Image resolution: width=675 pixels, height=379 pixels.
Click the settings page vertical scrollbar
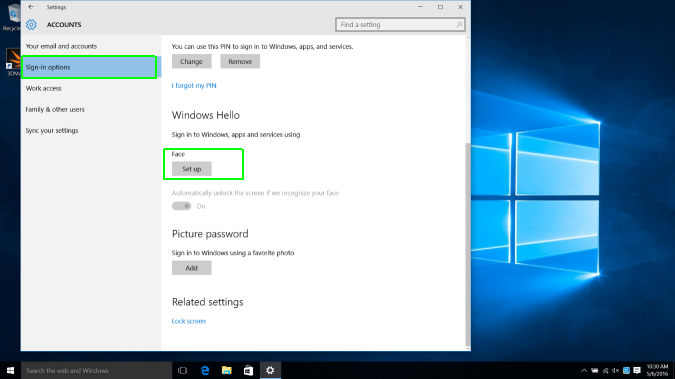coord(468,245)
